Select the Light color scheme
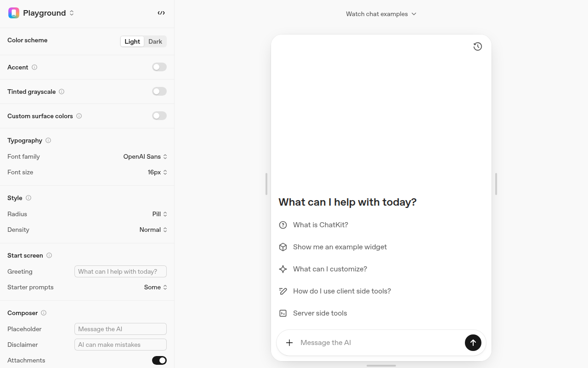The height and width of the screenshot is (368, 588). [132, 41]
